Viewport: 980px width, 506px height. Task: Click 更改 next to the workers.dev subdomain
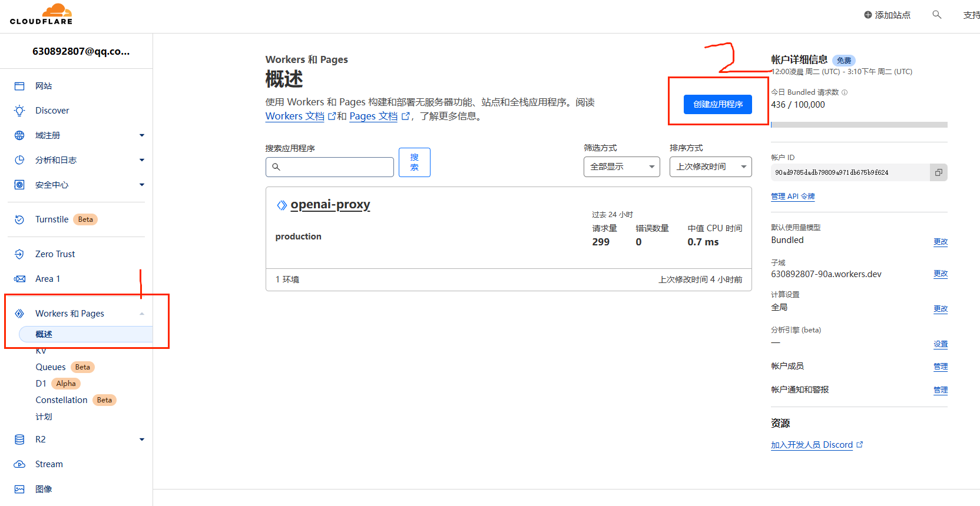[941, 274]
